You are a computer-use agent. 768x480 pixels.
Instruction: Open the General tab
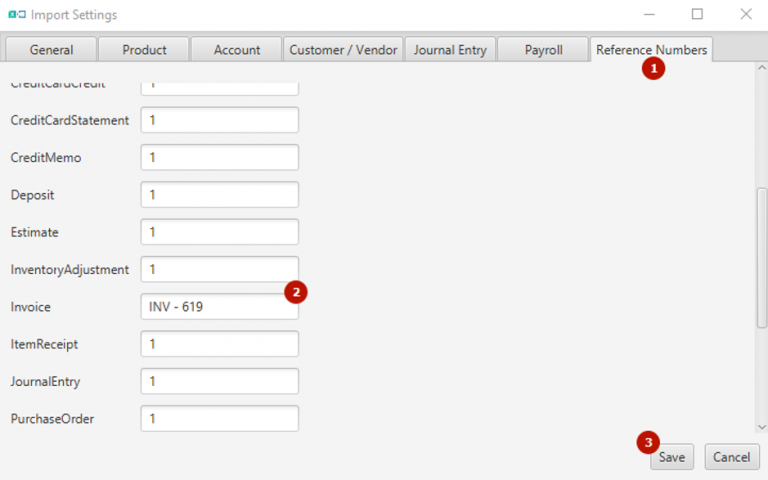click(x=51, y=49)
